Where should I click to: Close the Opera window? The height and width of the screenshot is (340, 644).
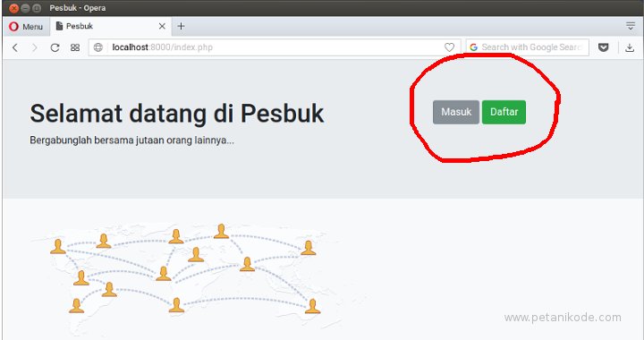pos(13,8)
